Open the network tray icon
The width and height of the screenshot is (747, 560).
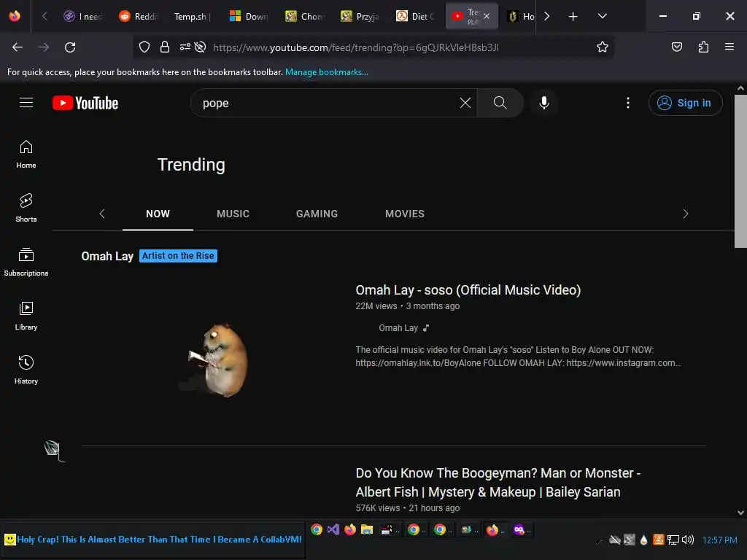(x=673, y=540)
